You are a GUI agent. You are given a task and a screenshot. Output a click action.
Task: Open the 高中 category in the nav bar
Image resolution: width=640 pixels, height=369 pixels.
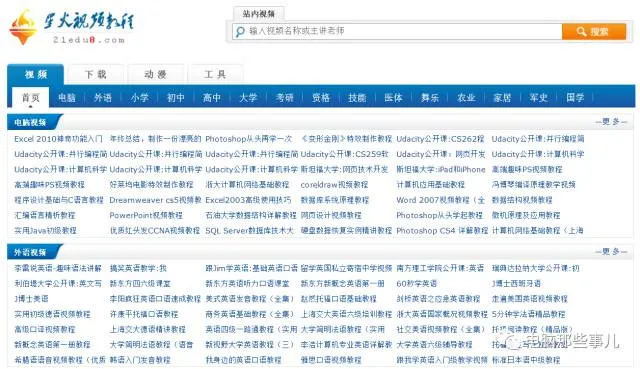coord(212,98)
